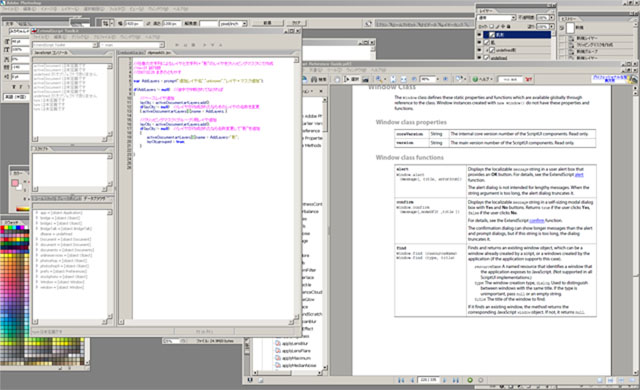Toggle eye icon of third layer in Layers panel
The width and height of the screenshot is (640, 390).
(x=480, y=50)
